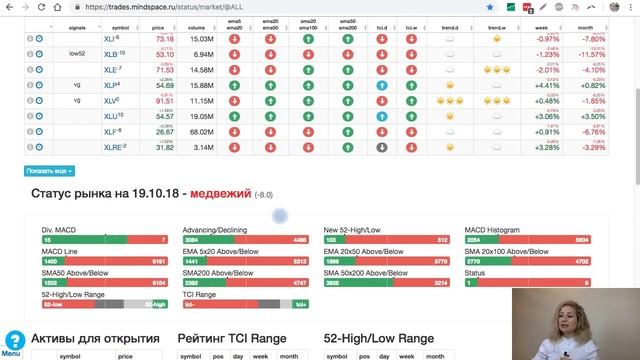Open the Chrome profile avatar

[614, 7]
